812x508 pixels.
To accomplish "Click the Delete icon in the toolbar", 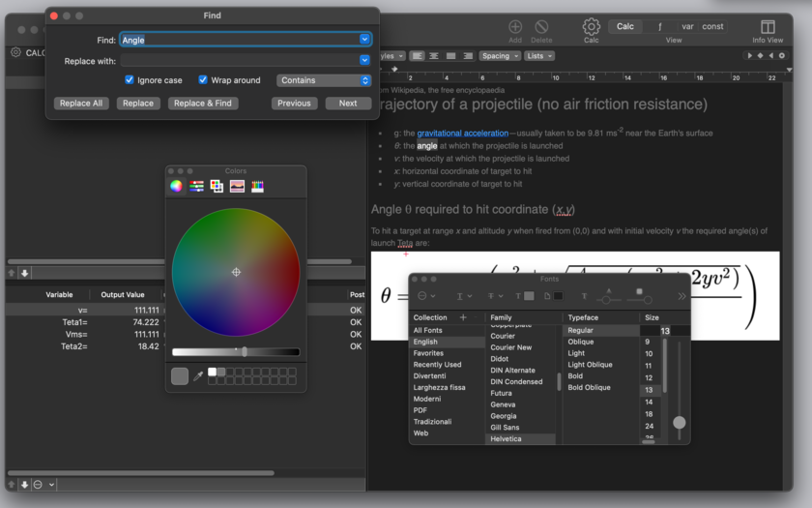I will [541, 26].
